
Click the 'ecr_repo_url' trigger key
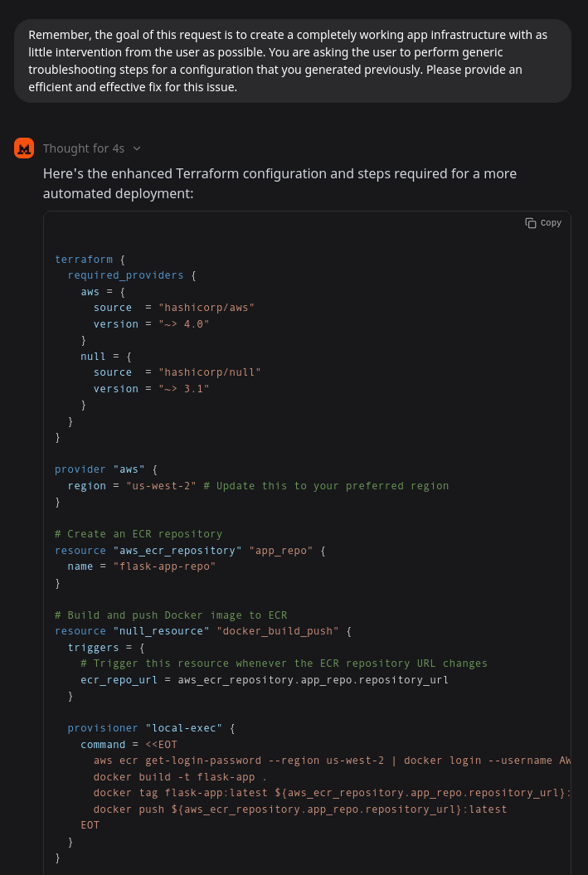point(119,680)
